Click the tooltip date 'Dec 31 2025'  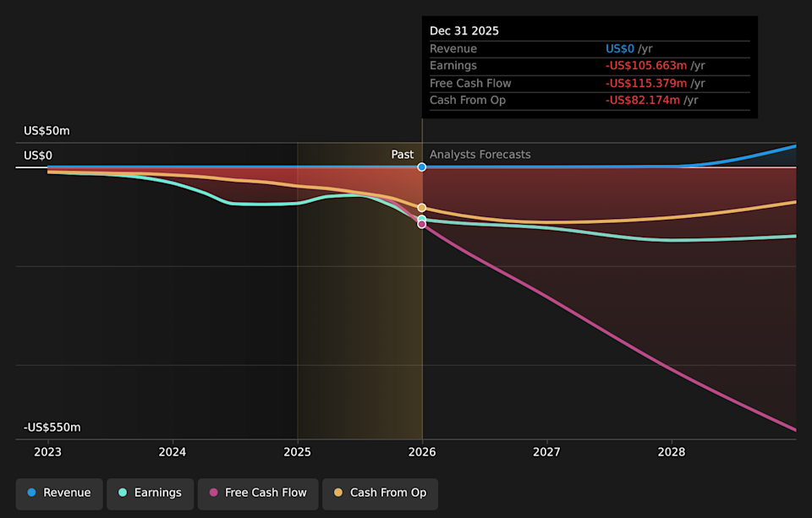(464, 31)
